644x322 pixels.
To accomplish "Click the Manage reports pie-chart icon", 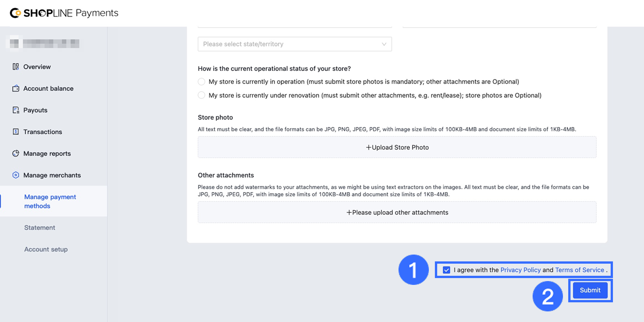I will (x=16, y=153).
